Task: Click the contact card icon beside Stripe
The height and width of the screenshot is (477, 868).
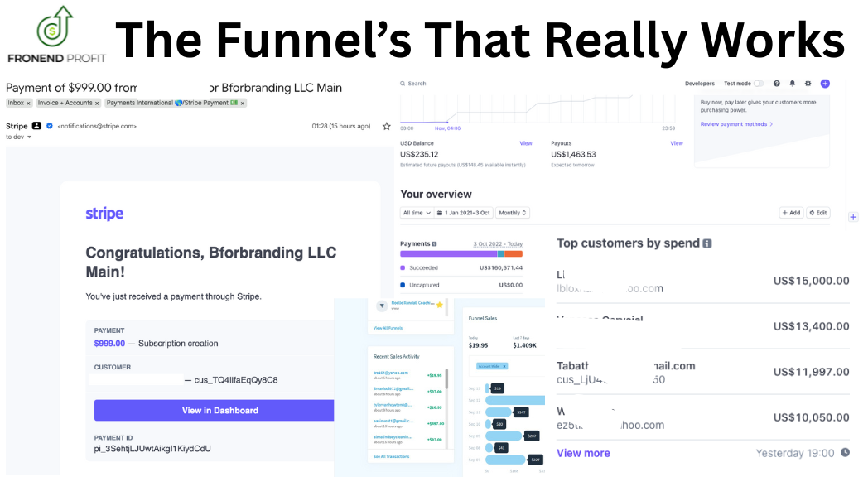Action: click(x=36, y=126)
